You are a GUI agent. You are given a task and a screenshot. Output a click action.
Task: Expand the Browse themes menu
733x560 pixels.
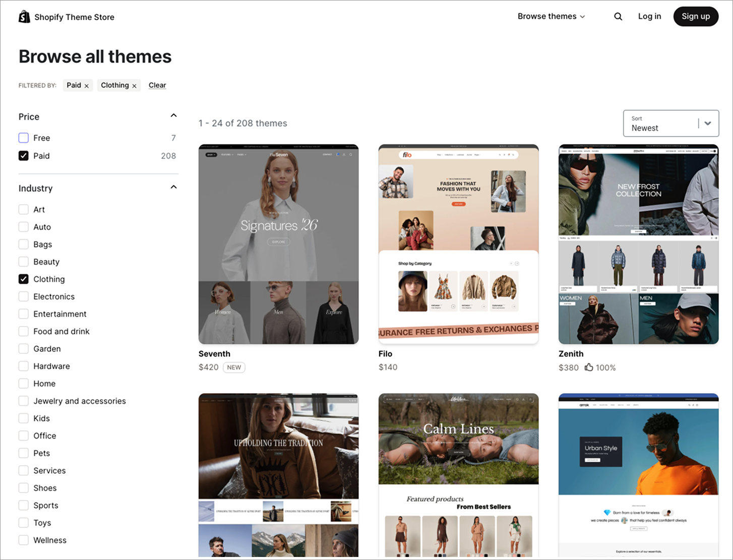(x=551, y=17)
